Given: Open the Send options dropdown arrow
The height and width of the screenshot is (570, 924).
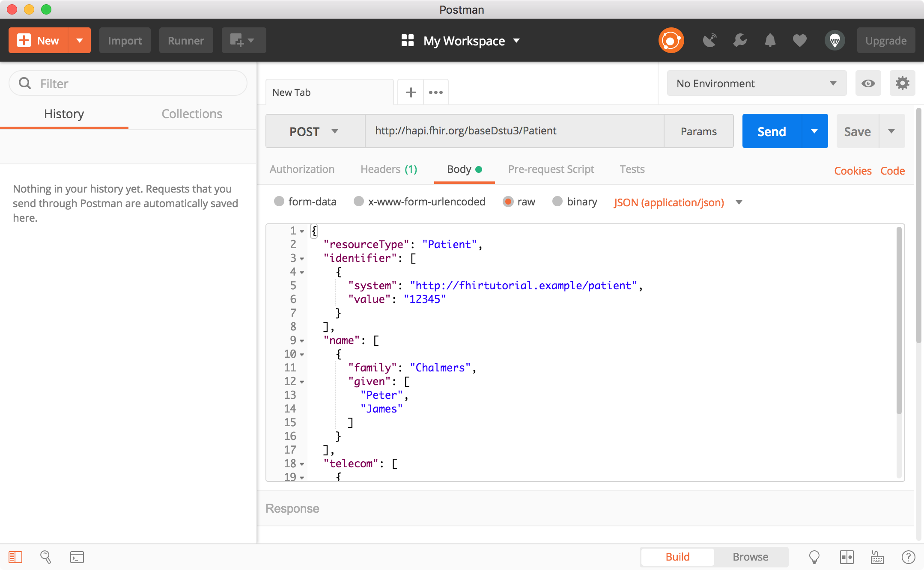Looking at the screenshot, I should pyautogui.click(x=814, y=131).
